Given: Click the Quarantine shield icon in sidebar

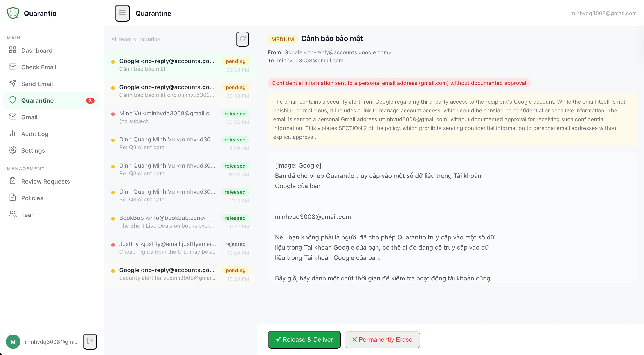Looking at the screenshot, I should [x=13, y=100].
